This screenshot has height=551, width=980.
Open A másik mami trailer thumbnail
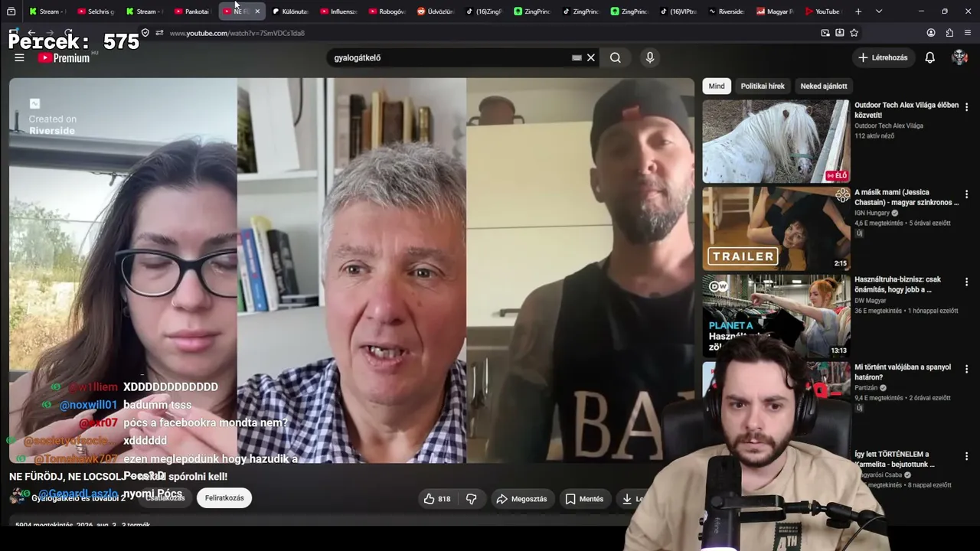[x=776, y=228]
